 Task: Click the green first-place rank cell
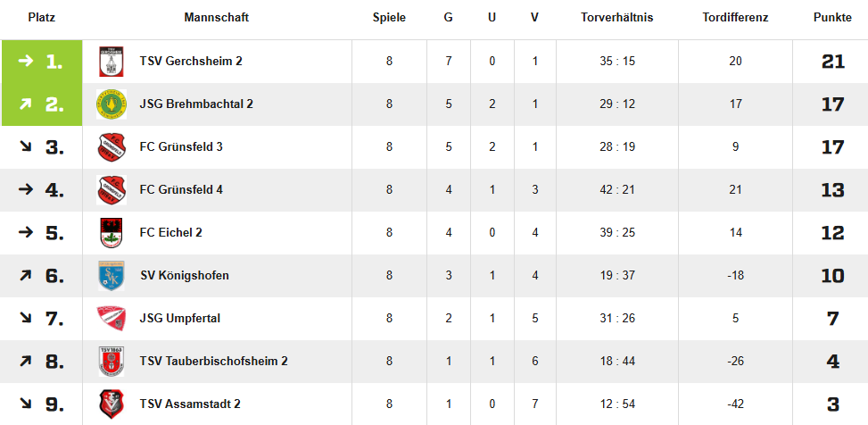[x=42, y=62]
